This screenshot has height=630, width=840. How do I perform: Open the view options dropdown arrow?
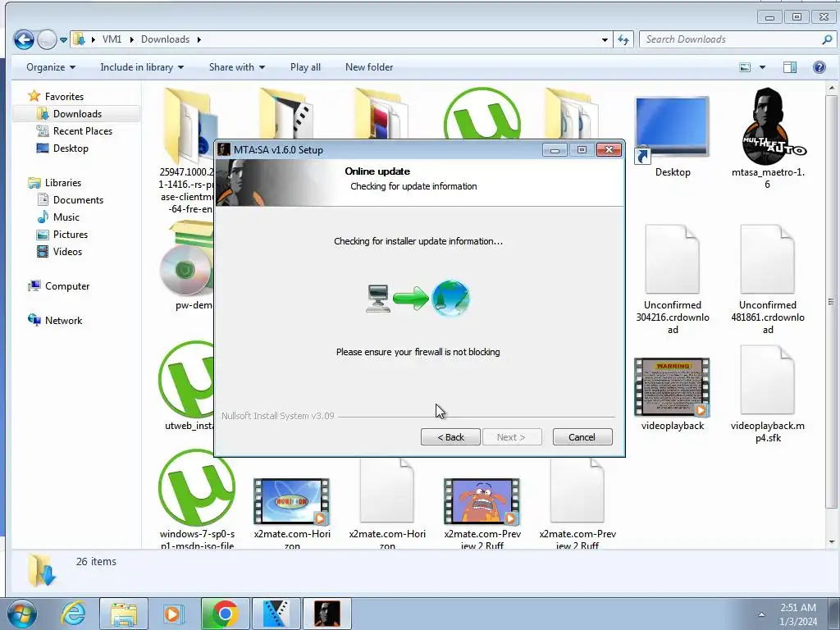point(762,67)
